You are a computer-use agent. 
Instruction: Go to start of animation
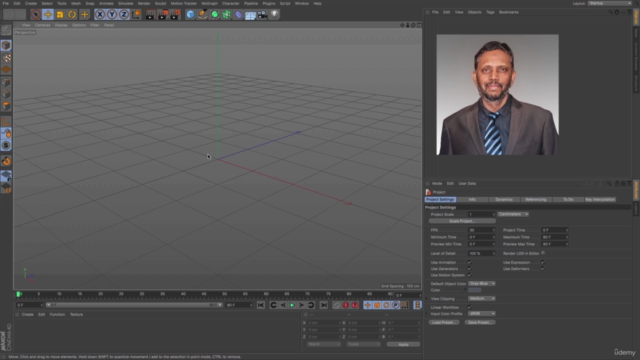(x=261, y=305)
